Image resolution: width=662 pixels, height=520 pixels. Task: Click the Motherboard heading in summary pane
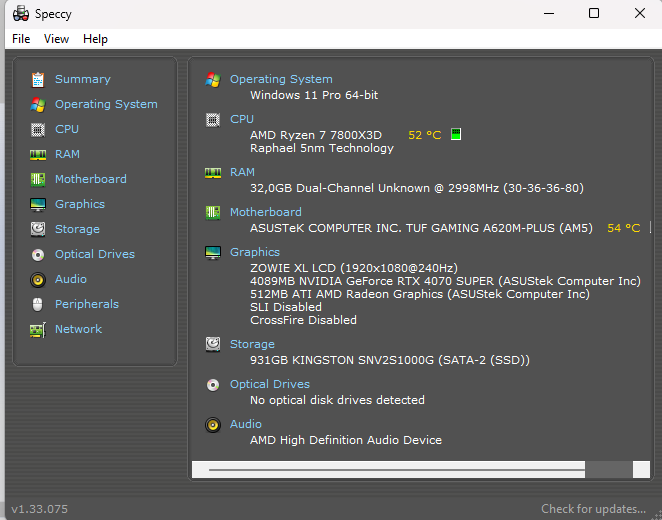point(266,212)
